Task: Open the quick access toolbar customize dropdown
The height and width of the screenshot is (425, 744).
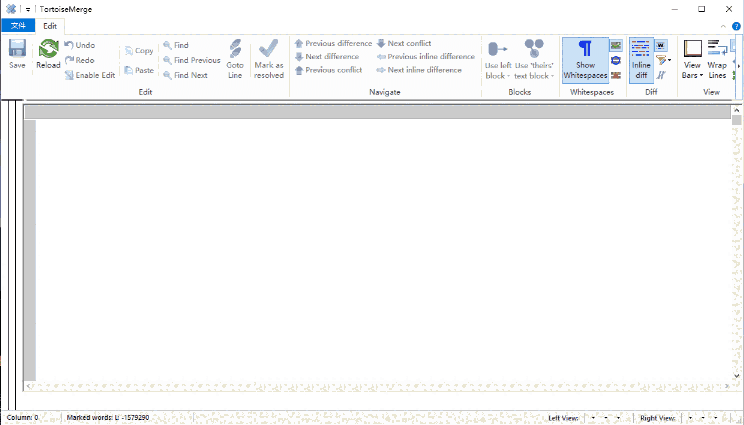Action: pyautogui.click(x=28, y=9)
